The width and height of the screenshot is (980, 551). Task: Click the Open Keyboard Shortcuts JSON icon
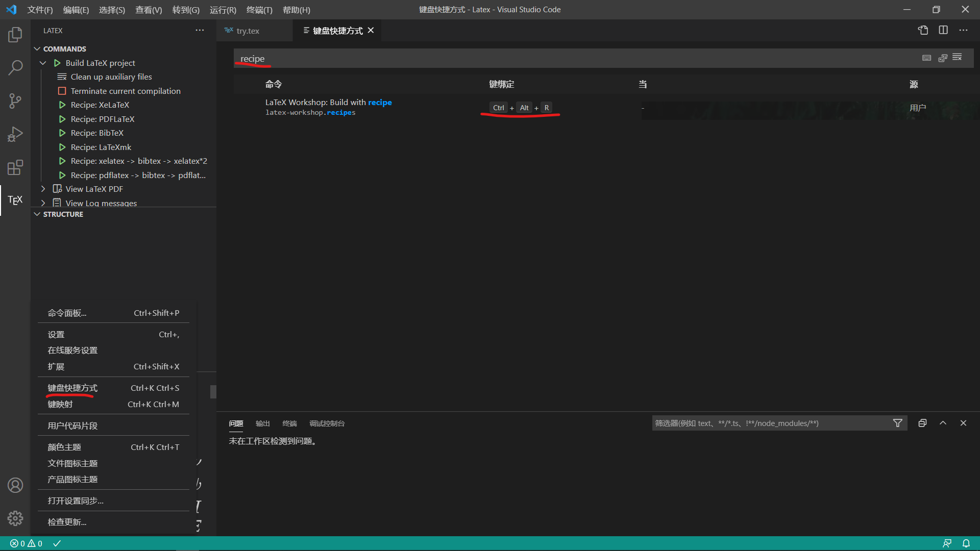[x=923, y=31]
